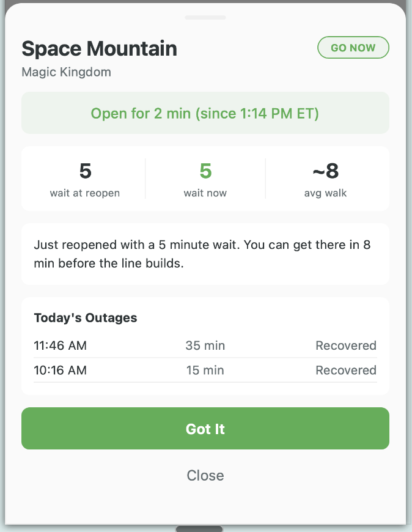Image resolution: width=412 pixels, height=532 pixels.
Task: Click the reopened ride description card
Action: (205, 254)
